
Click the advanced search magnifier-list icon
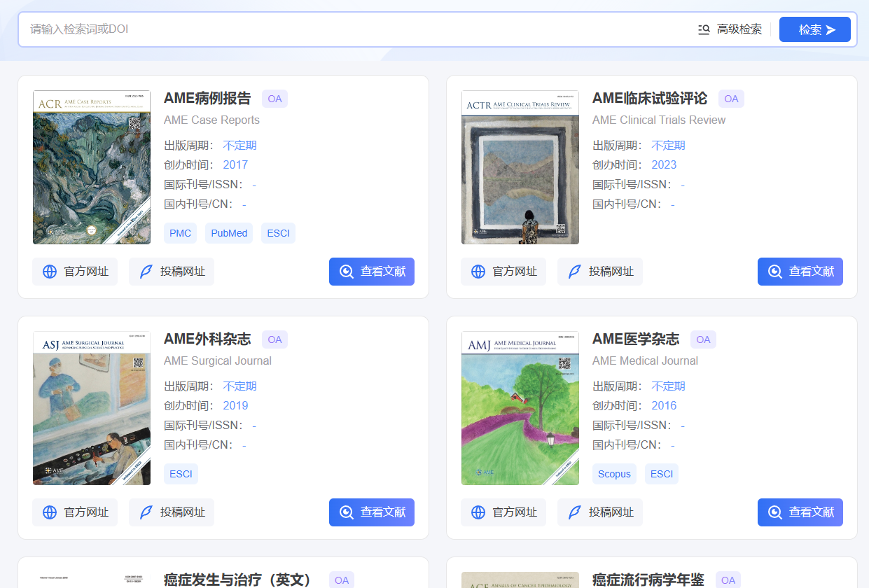(704, 29)
